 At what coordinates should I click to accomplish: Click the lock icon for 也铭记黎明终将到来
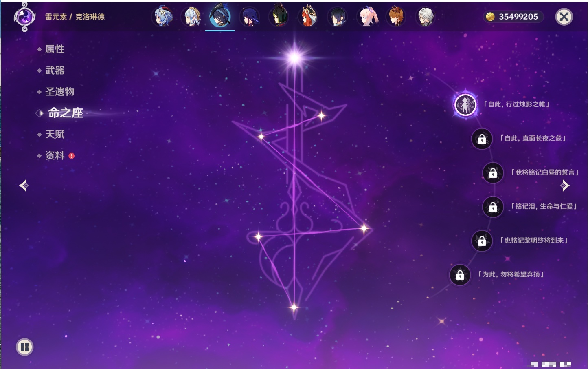point(482,241)
